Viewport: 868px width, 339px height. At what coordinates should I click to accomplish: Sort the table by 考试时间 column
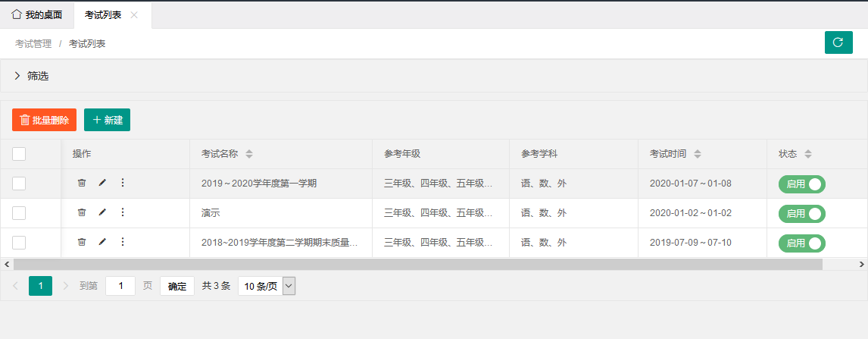coord(698,154)
